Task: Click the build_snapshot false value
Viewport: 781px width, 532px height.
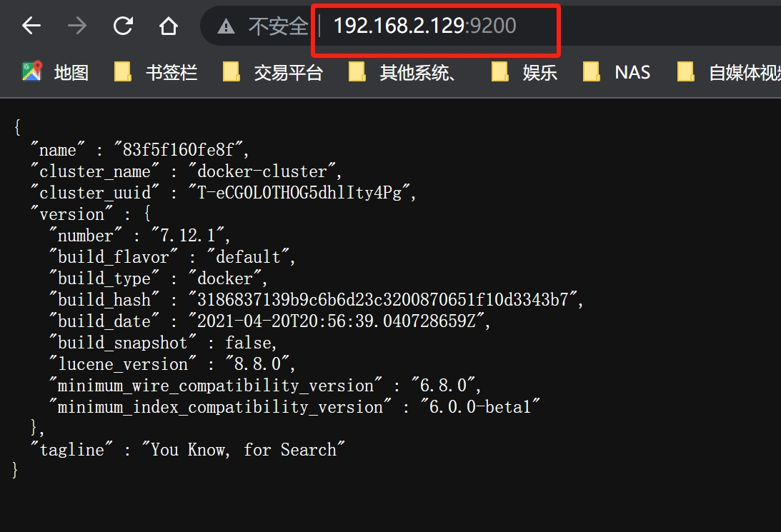Action: tap(248, 342)
